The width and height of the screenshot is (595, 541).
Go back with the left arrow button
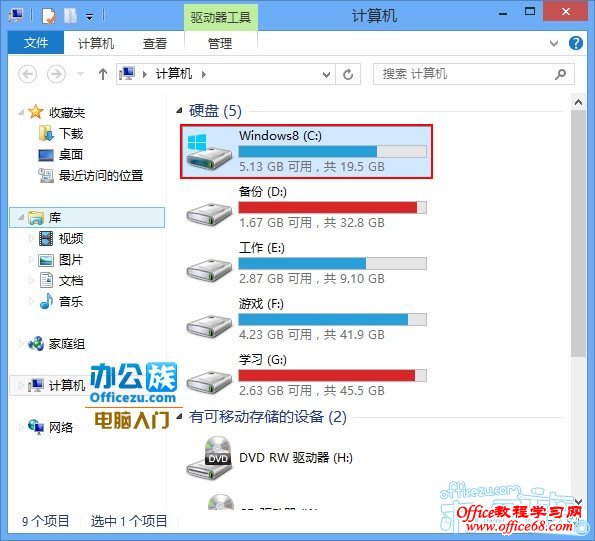(x=28, y=74)
